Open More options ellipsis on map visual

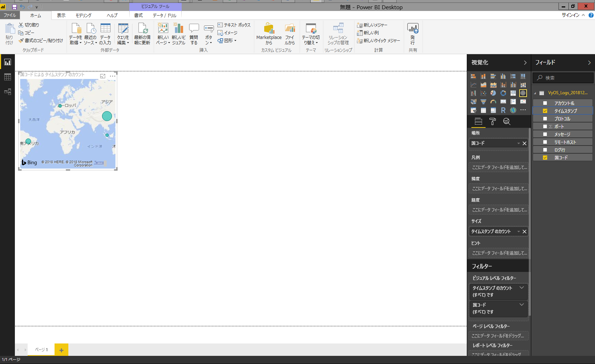click(113, 76)
